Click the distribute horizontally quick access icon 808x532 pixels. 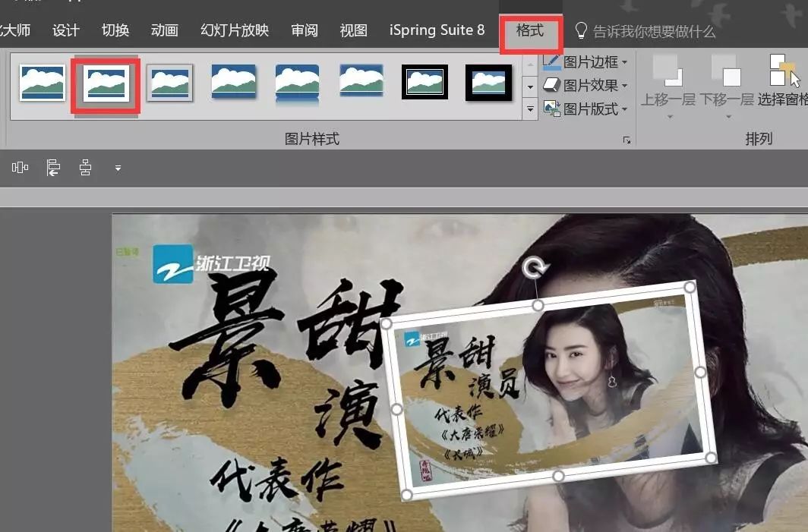point(20,168)
